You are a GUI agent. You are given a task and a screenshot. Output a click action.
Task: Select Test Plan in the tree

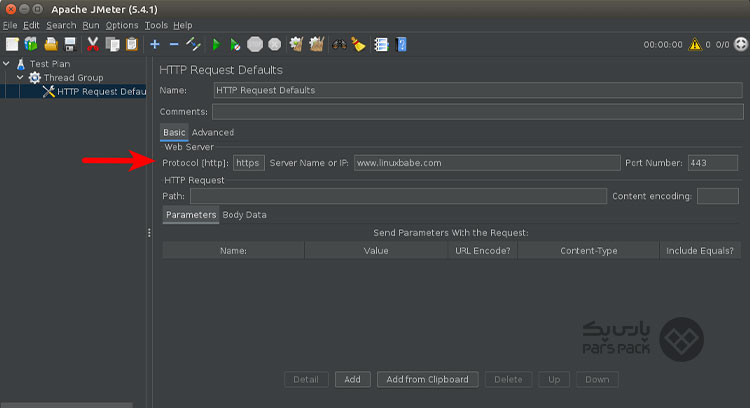pos(50,64)
